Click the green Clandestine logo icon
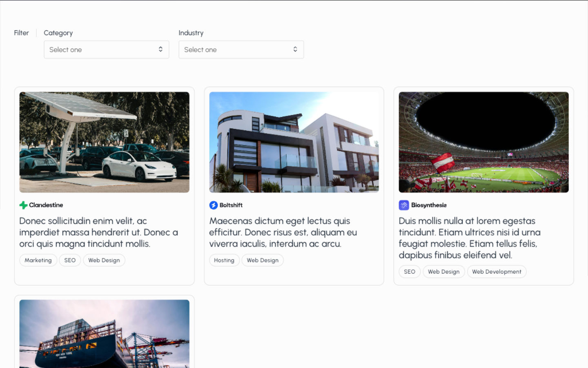This screenshot has width=588, height=368. point(23,205)
